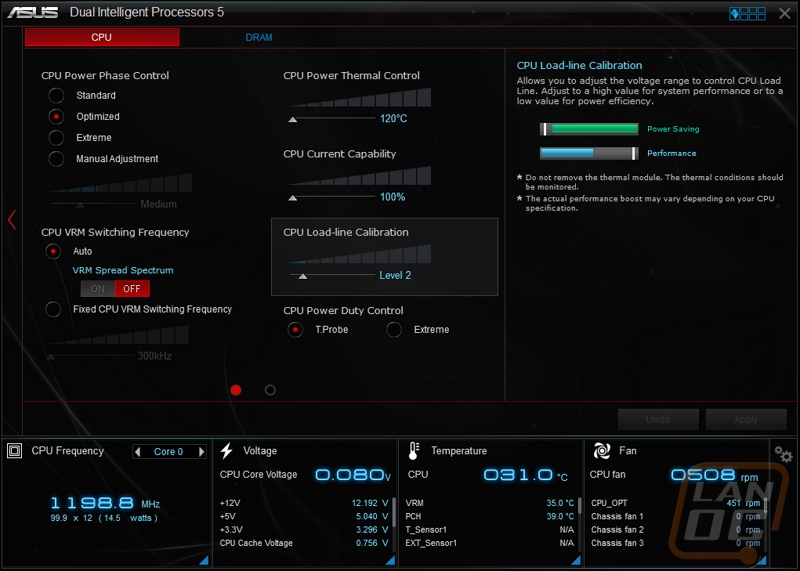The width and height of the screenshot is (800, 571).
Task: Switch to the DRAM tab
Action: [259, 37]
